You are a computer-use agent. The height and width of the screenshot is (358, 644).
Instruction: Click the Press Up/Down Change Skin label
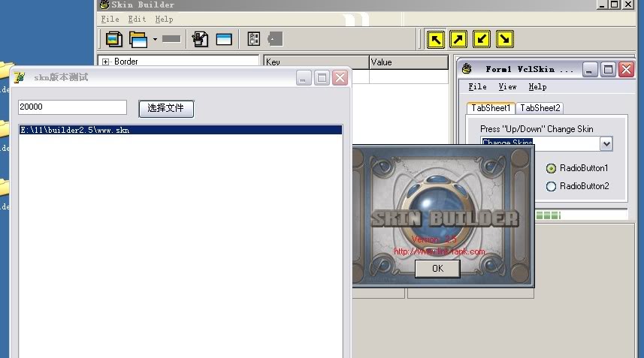[x=537, y=129]
